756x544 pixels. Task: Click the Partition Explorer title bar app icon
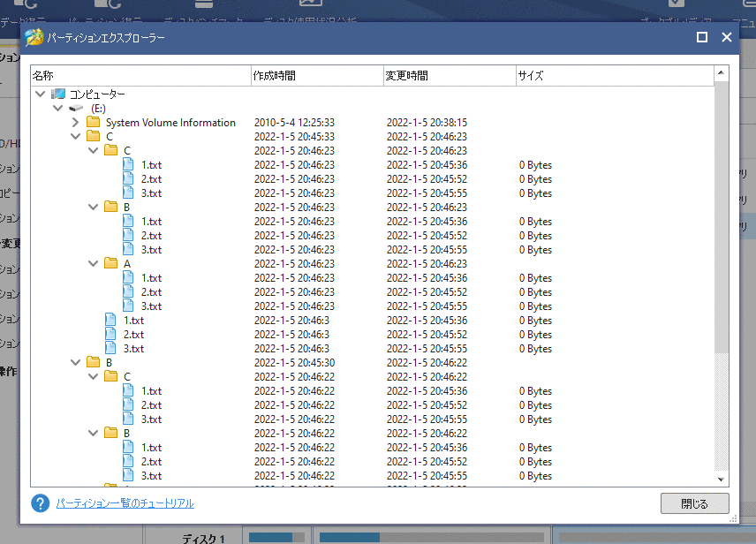34,38
